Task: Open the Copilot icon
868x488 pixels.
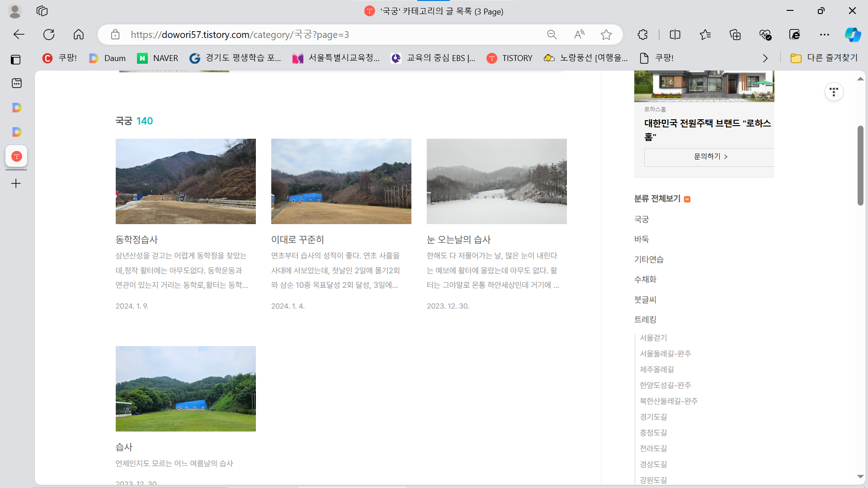Action: (x=853, y=35)
